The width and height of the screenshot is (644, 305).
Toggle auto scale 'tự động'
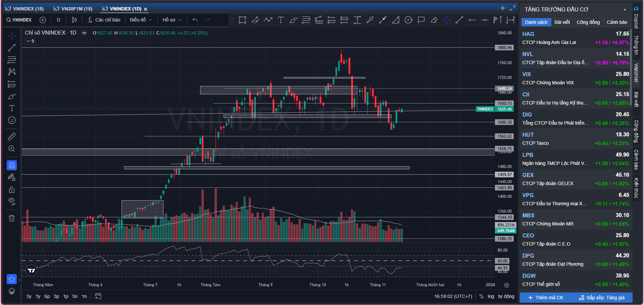point(506,296)
